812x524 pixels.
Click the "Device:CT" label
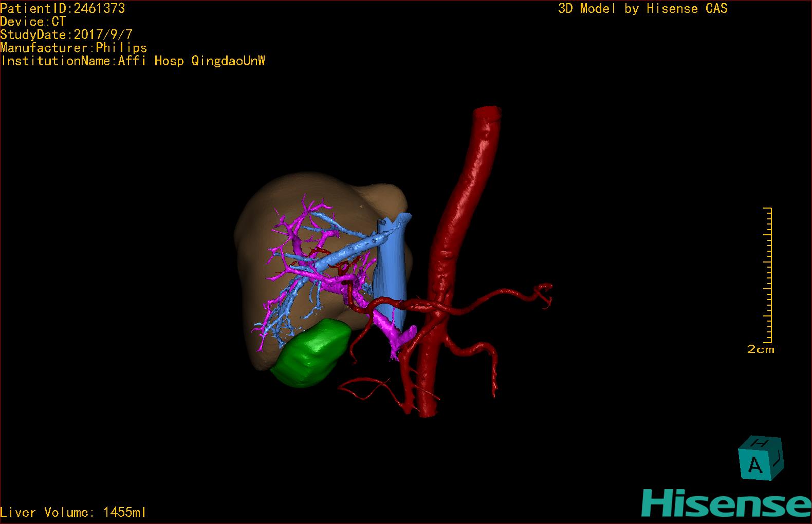pos(33,22)
